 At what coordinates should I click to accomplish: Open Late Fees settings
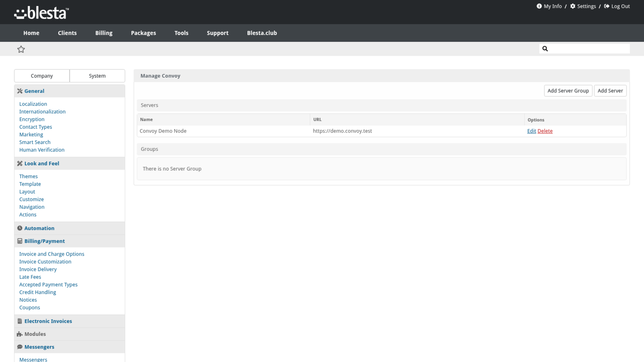pos(30,277)
